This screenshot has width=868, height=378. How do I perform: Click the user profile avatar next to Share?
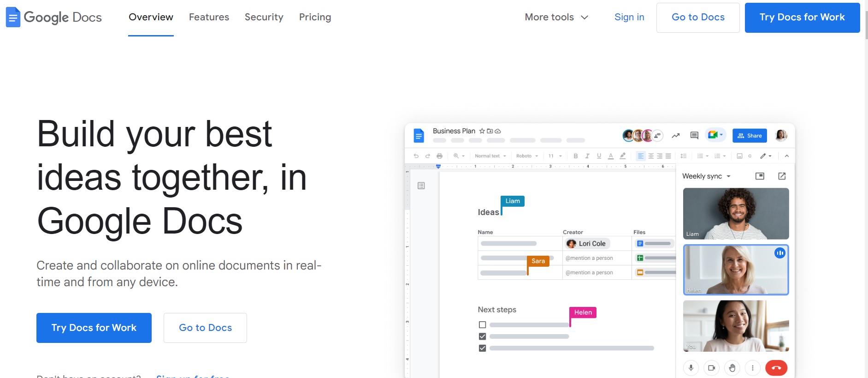pyautogui.click(x=781, y=135)
